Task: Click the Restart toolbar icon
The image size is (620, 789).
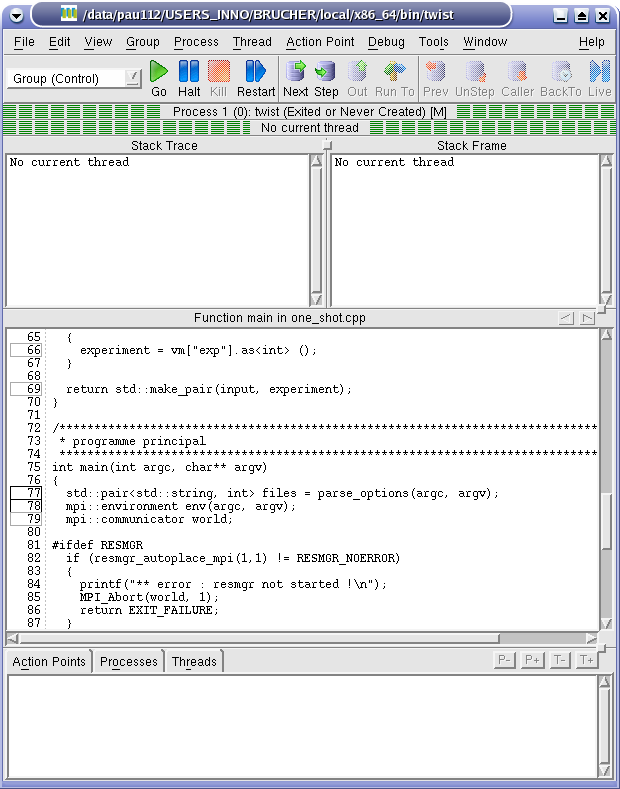Action: (x=256, y=71)
